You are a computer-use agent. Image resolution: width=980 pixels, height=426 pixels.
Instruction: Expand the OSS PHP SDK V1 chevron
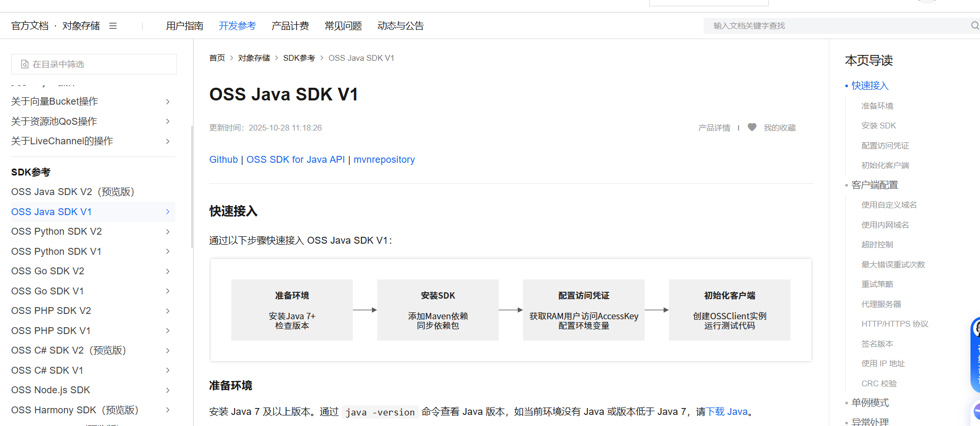tap(168, 331)
